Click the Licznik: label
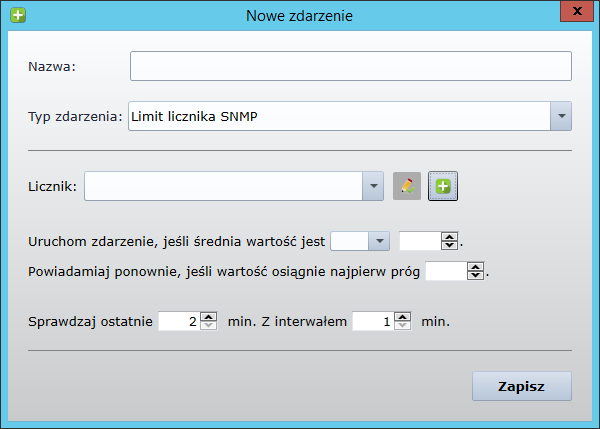The height and width of the screenshot is (429, 600). click(52, 186)
